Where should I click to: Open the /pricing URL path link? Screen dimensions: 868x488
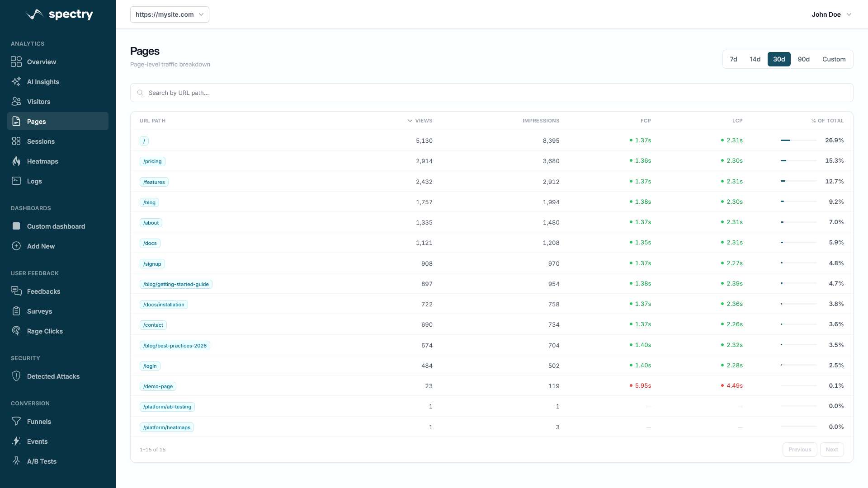[152, 161]
